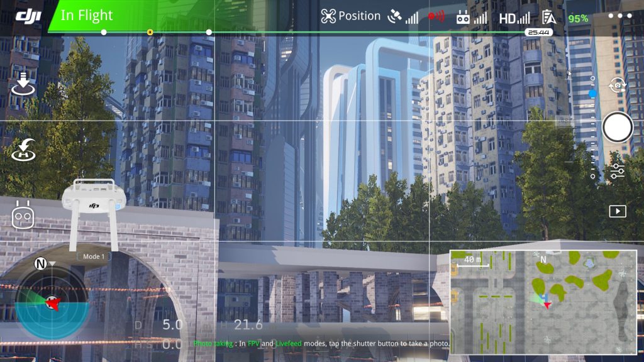
Task: Open the three-dot general settings menu
Action: click(x=619, y=16)
